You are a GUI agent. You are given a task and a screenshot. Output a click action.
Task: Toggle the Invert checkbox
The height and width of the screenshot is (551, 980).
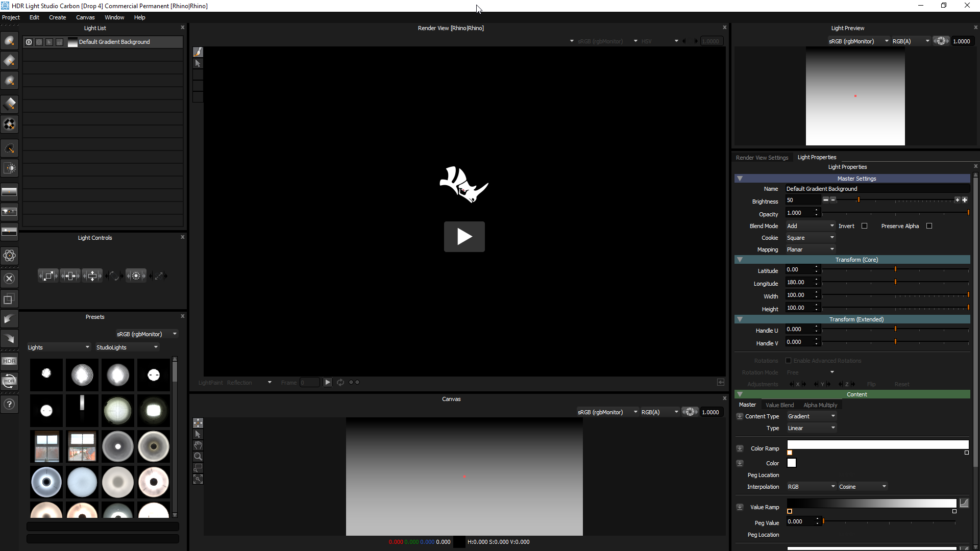(x=864, y=226)
